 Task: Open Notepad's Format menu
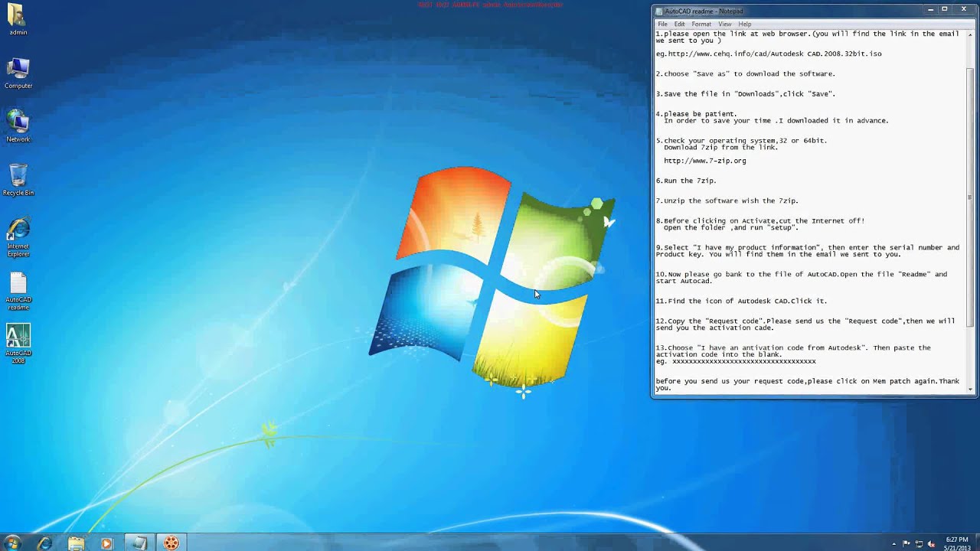click(701, 24)
